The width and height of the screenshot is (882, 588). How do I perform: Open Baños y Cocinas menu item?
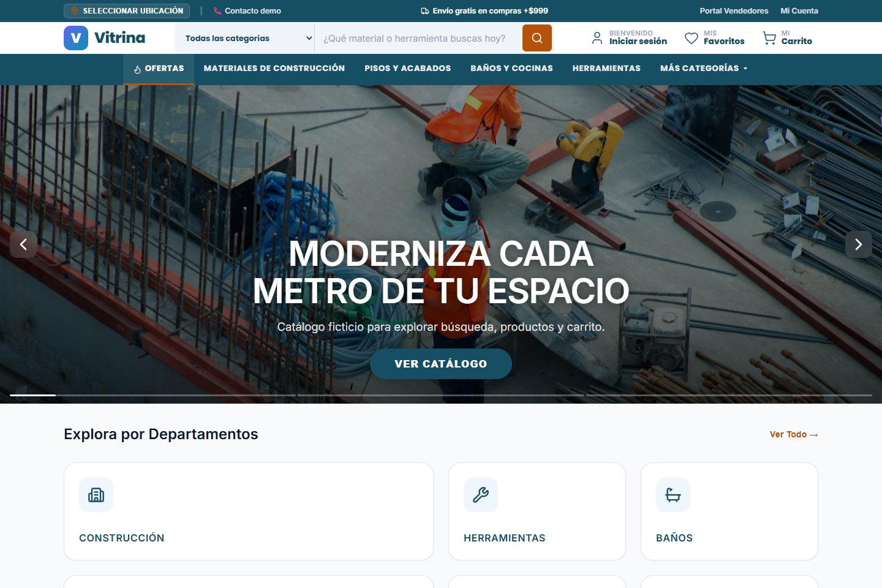512,69
